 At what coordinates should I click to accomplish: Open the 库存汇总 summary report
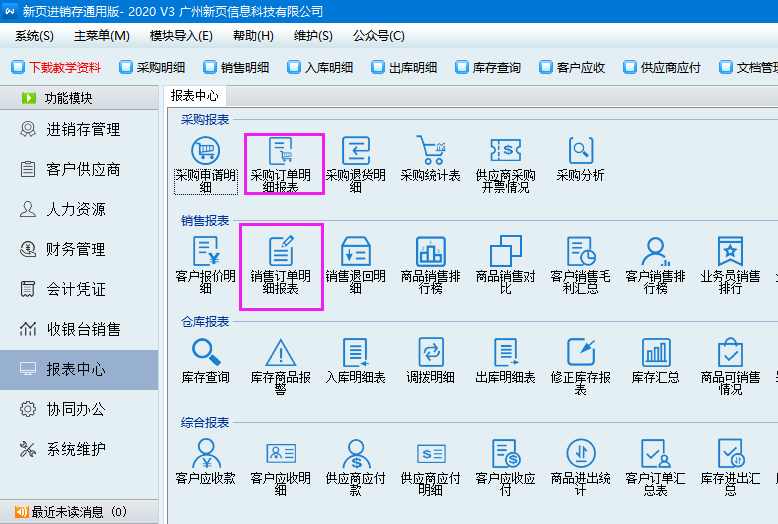(x=655, y=361)
